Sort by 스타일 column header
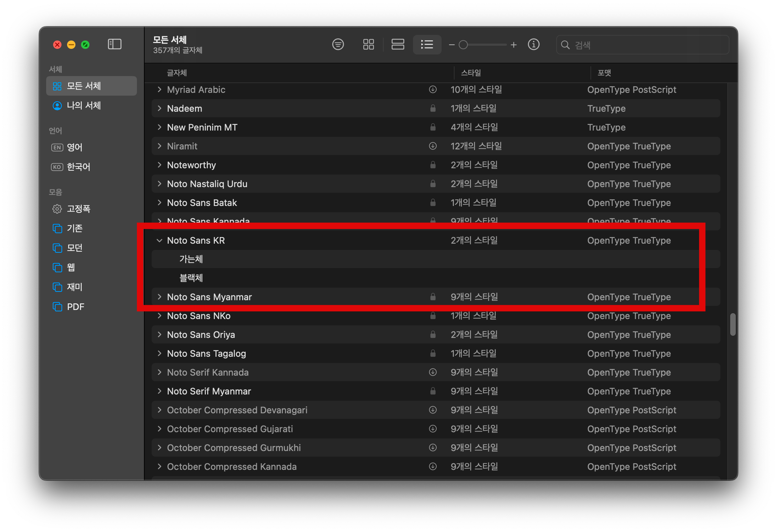 (471, 73)
